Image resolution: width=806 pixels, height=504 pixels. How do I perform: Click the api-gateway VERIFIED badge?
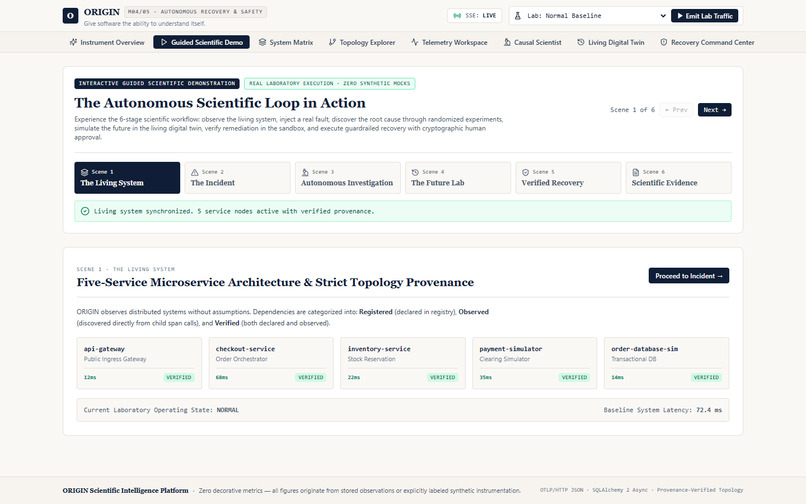(x=179, y=377)
